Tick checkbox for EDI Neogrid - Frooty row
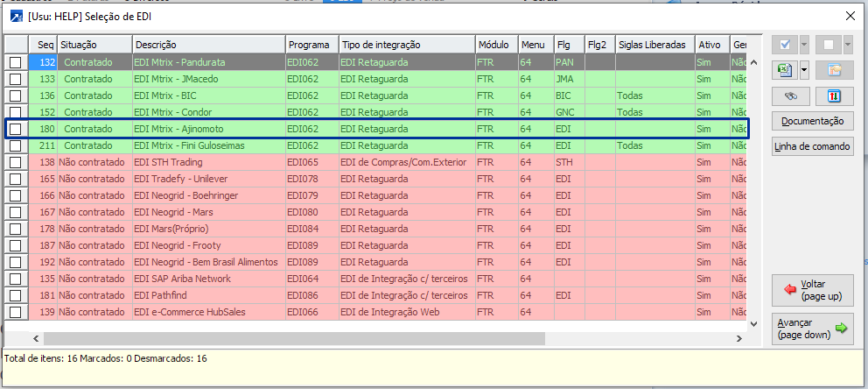The height and width of the screenshot is (389, 868). [x=16, y=245]
